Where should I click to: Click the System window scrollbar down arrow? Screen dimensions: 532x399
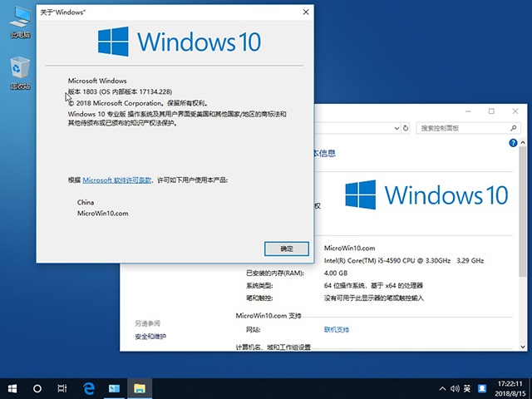coord(523,347)
